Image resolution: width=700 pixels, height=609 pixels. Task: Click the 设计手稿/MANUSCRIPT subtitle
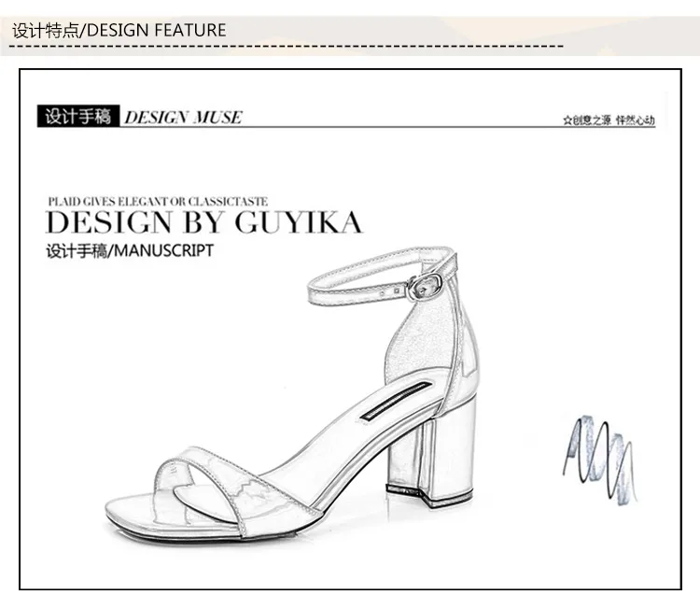point(130,250)
